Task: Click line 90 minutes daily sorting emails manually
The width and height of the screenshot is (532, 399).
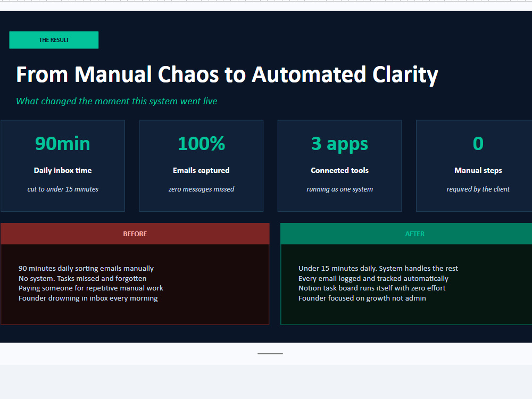Action: pos(86,268)
